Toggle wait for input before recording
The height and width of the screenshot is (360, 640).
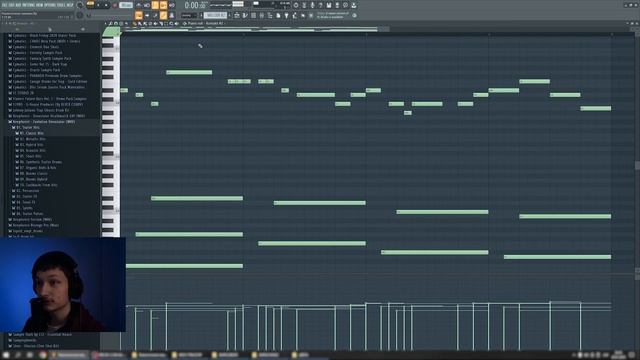click(x=147, y=5)
